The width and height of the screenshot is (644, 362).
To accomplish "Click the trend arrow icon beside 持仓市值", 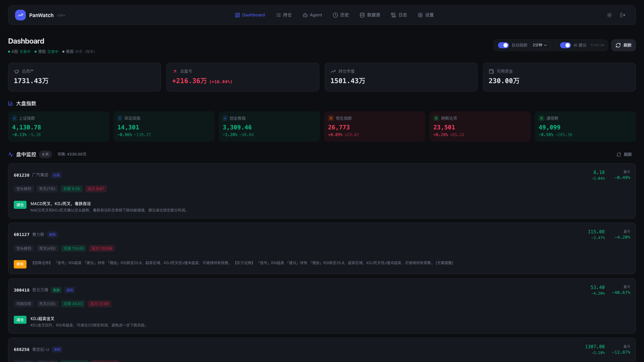I will click(x=333, y=71).
